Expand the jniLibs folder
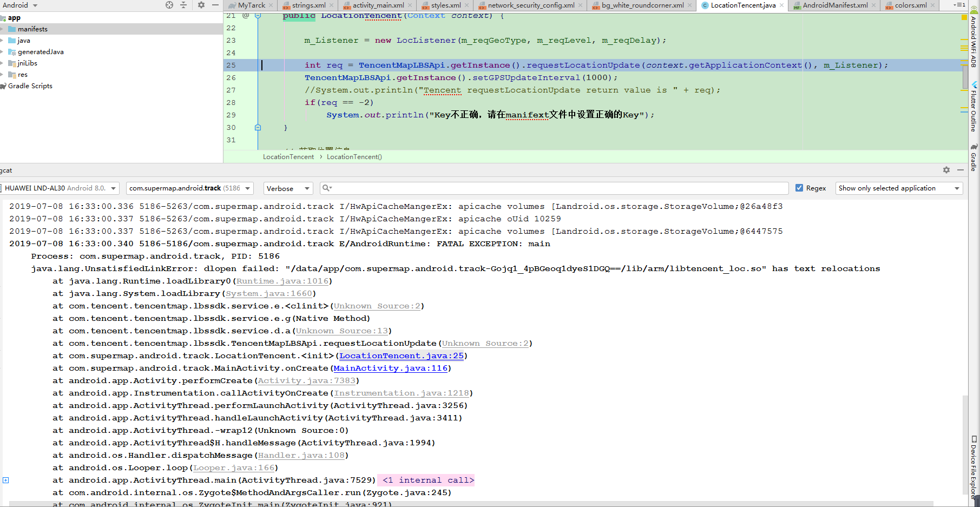This screenshot has width=980, height=507. tap(2, 63)
